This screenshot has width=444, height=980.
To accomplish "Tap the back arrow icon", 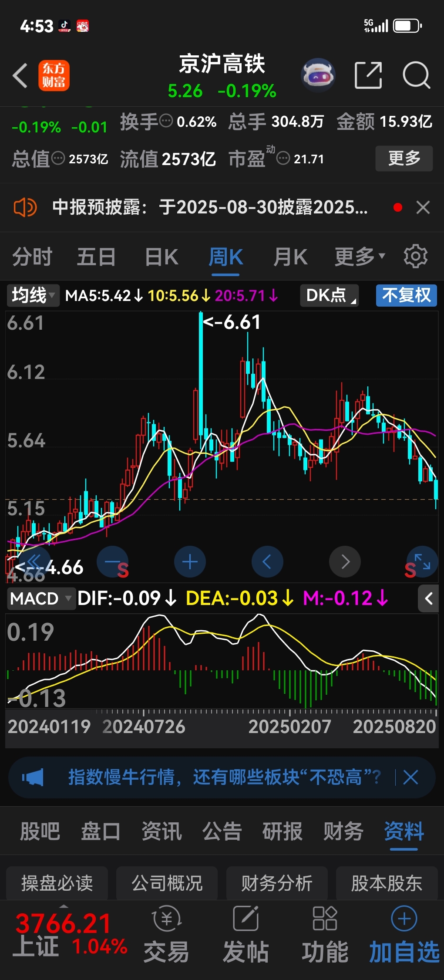I will click(20, 75).
